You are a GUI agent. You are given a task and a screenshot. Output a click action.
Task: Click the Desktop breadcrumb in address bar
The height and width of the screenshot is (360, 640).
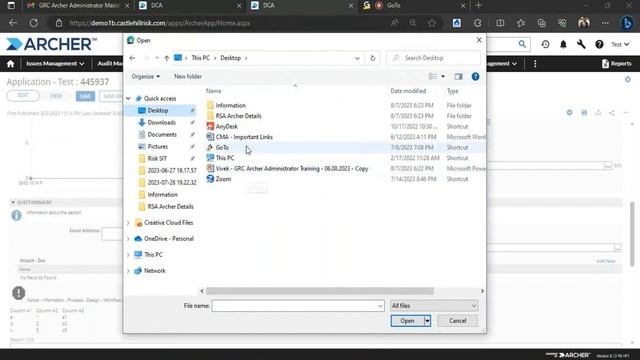tap(231, 58)
